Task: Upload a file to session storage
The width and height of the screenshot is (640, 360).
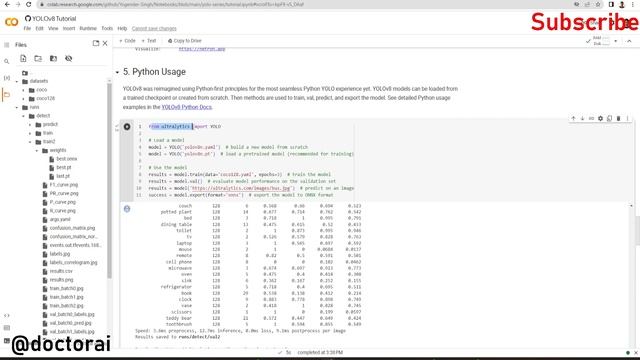Action: [23, 58]
